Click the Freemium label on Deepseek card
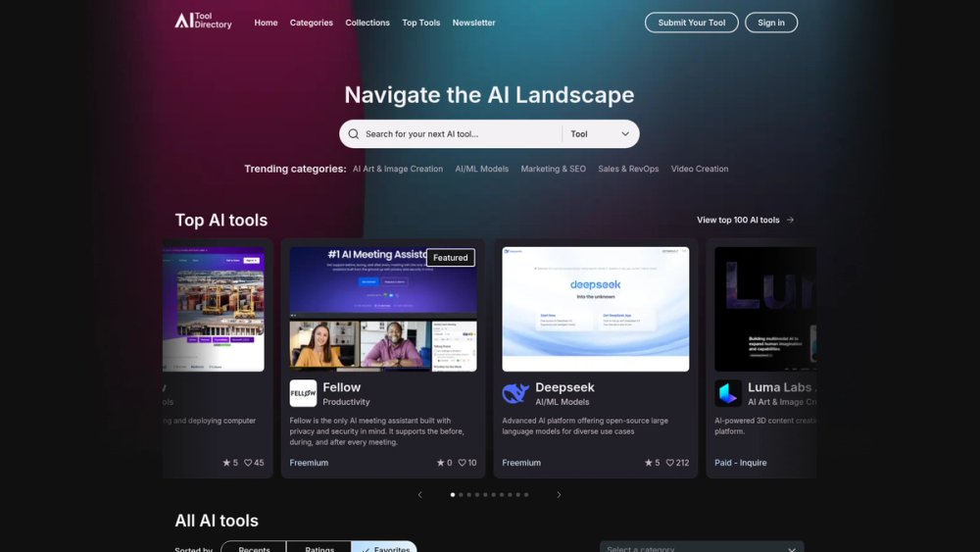 click(521, 463)
